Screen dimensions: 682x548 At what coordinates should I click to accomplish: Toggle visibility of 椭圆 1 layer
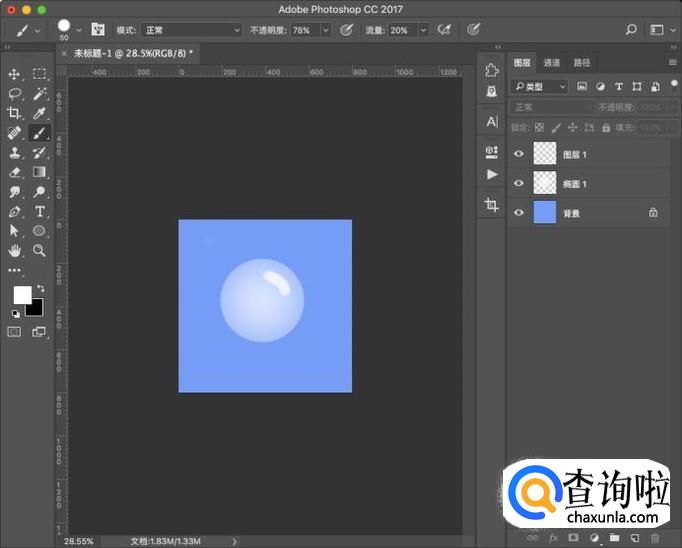click(x=518, y=183)
